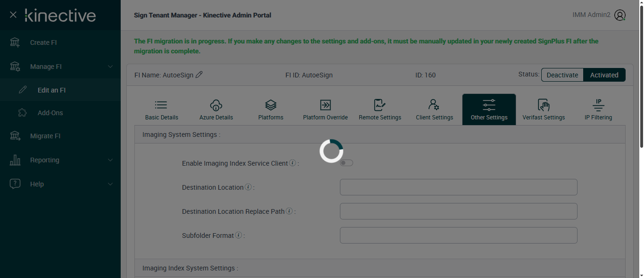This screenshot has height=278, width=644.
Task: Go to Edit an FI page
Action: tap(51, 90)
